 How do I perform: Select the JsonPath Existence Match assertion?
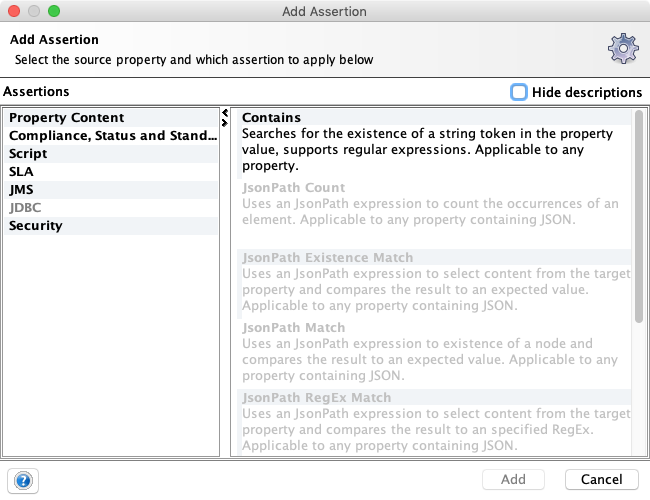coord(327,258)
